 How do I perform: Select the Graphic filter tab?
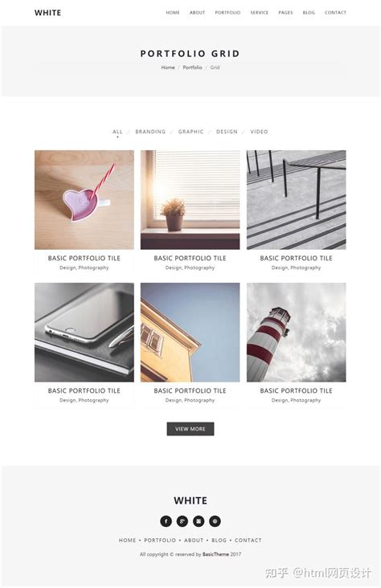click(x=190, y=132)
